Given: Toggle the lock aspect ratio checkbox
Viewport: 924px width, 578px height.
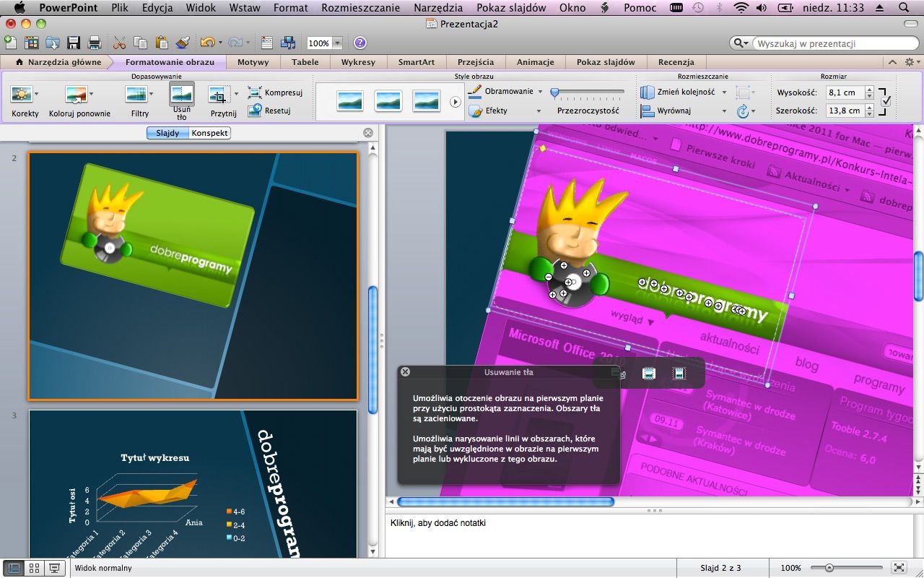Looking at the screenshot, I should (x=886, y=101).
